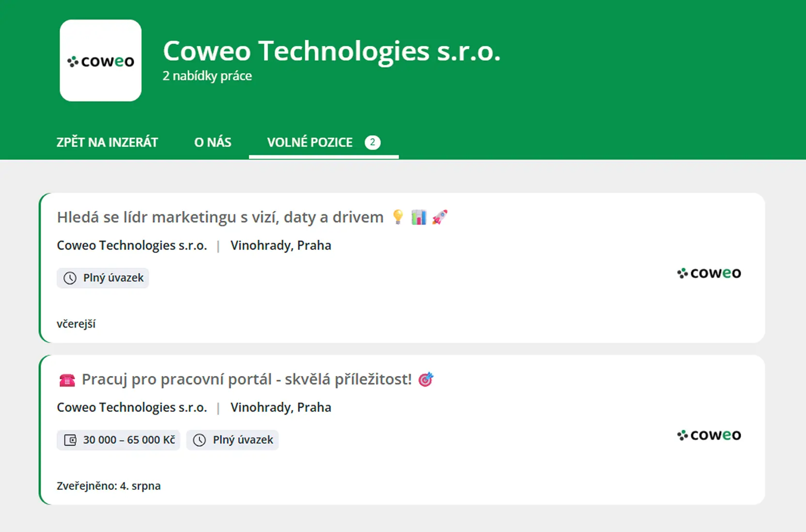The image size is (806, 532).
Task: Open the Coweo Technologies s.r.o. company heading
Action: pos(332,51)
